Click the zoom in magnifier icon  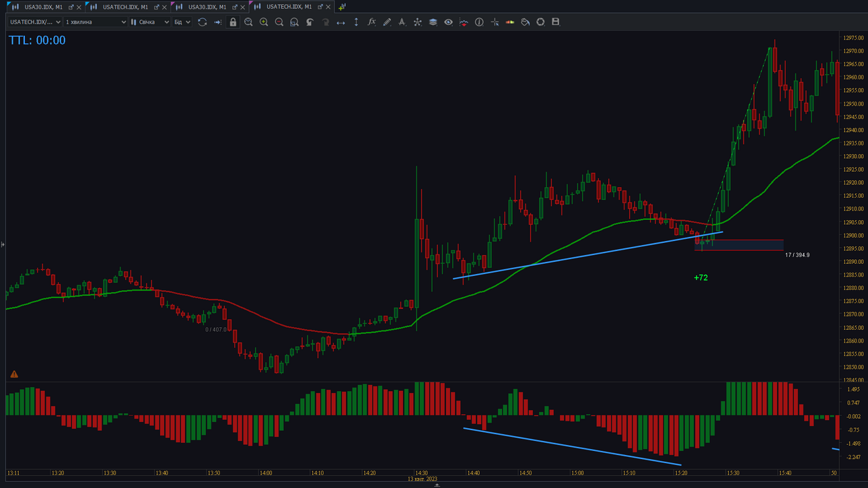(x=264, y=22)
